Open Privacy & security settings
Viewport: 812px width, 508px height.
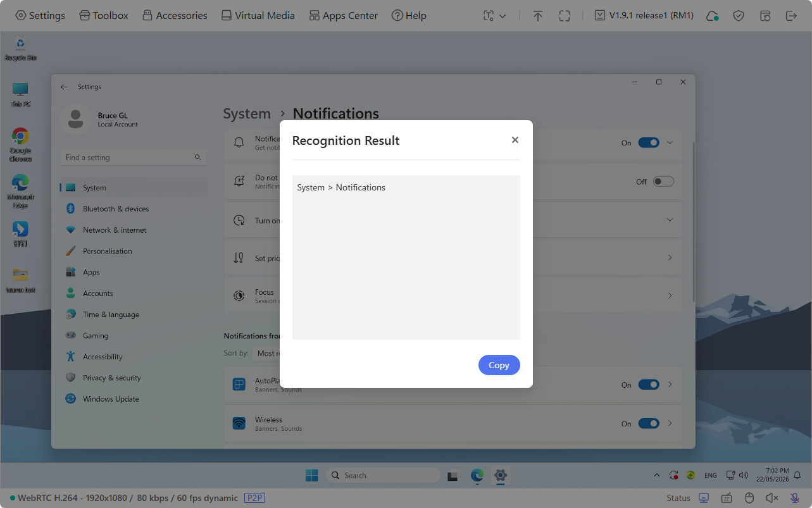point(134,378)
